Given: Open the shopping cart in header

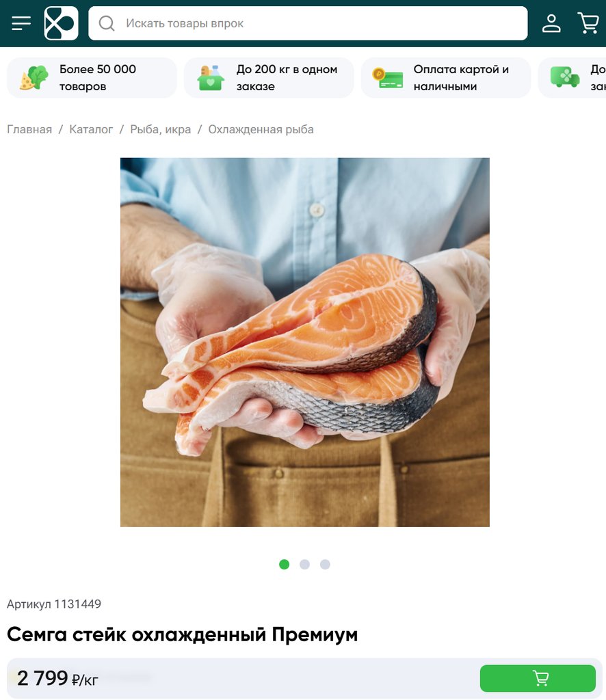Looking at the screenshot, I should pyautogui.click(x=588, y=23).
